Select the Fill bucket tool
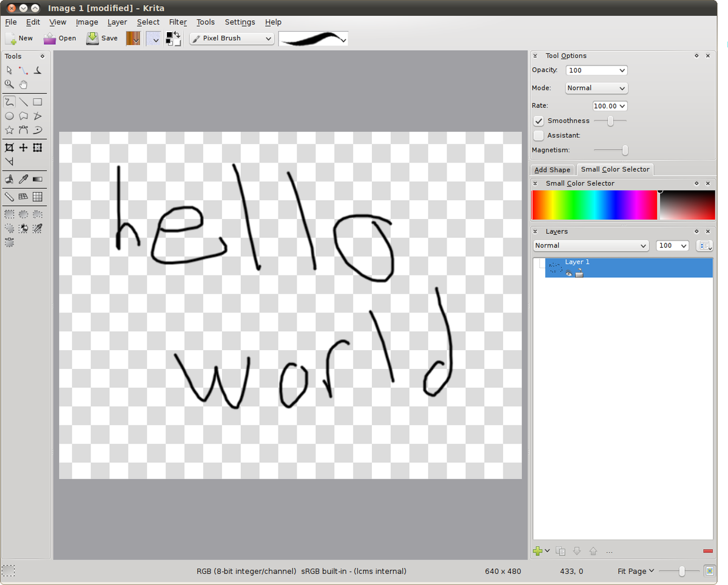This screenshot has width=728, height=585. [x=9, y=179]
